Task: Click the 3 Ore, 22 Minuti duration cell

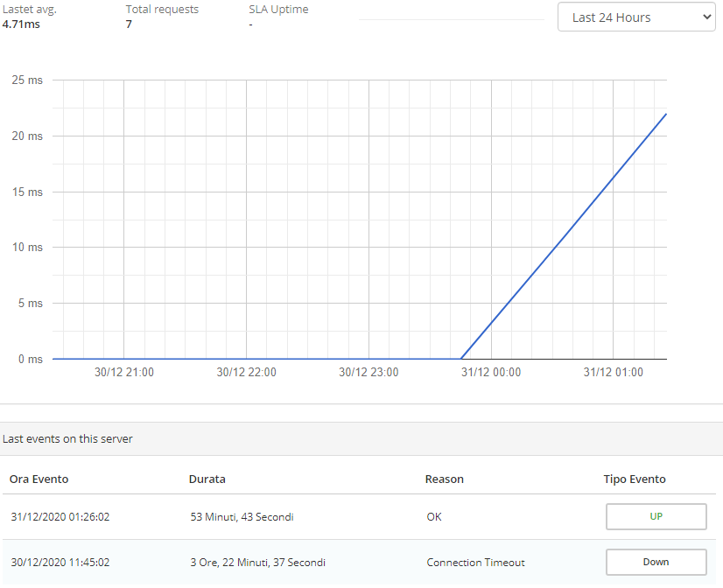Action: 257,563
